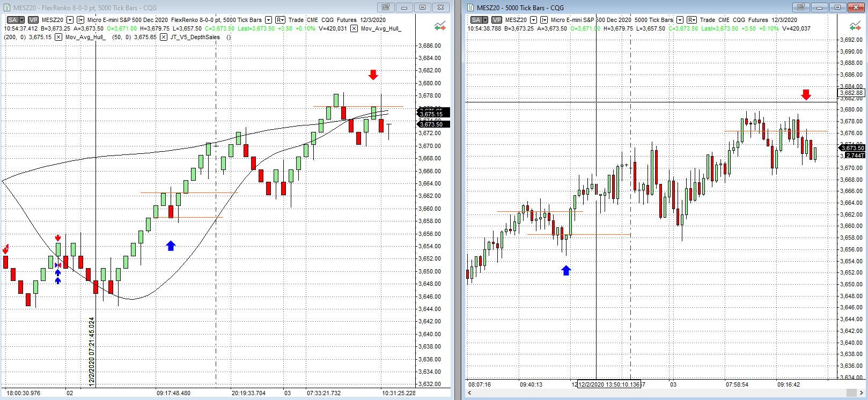Click the 3,675.15 moving average price marker

tap(433, 114)
